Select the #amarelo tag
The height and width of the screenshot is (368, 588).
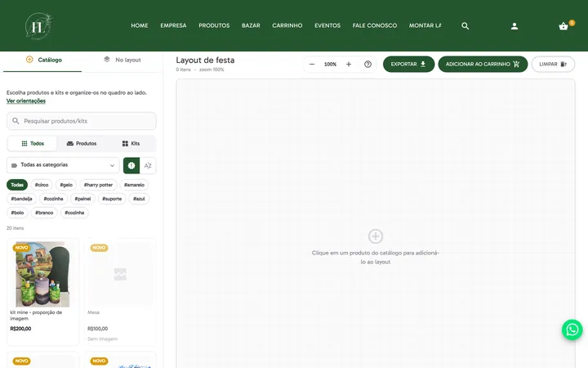tap(134, 185)
